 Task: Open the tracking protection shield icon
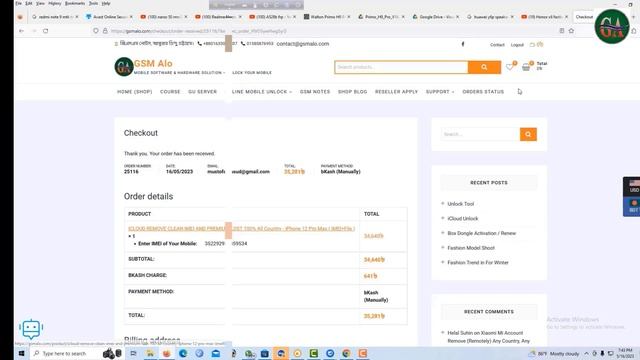click(96, 31)
